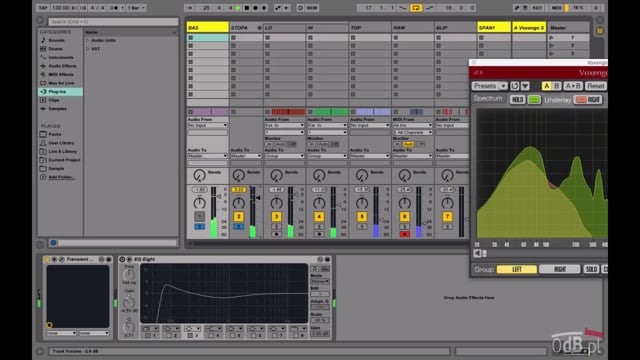Select the Master track header

pos(568,27)
